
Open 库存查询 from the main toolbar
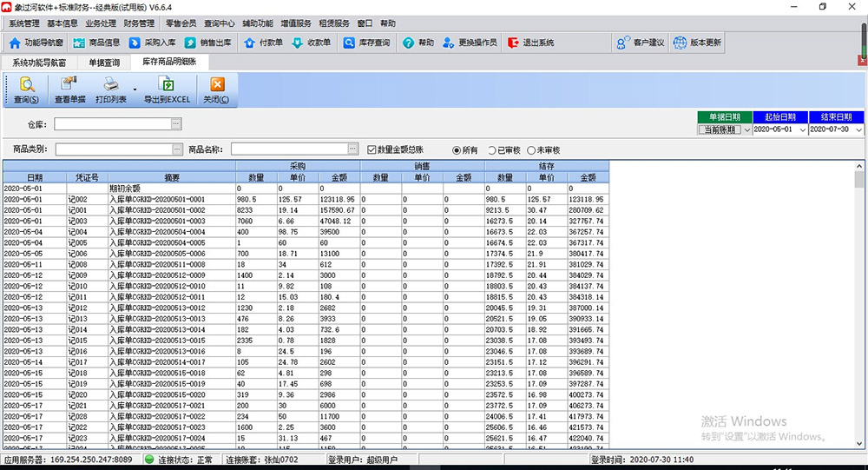click(366, 43)
